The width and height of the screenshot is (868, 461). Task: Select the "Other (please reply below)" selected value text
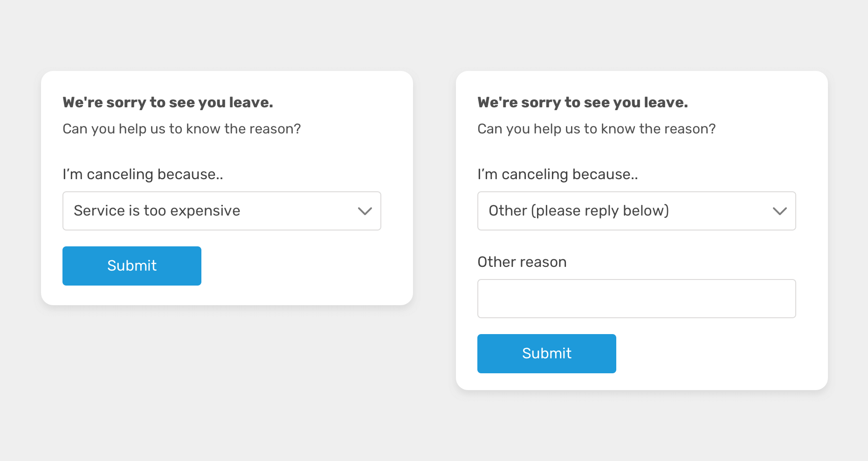[x=579, y=211]
